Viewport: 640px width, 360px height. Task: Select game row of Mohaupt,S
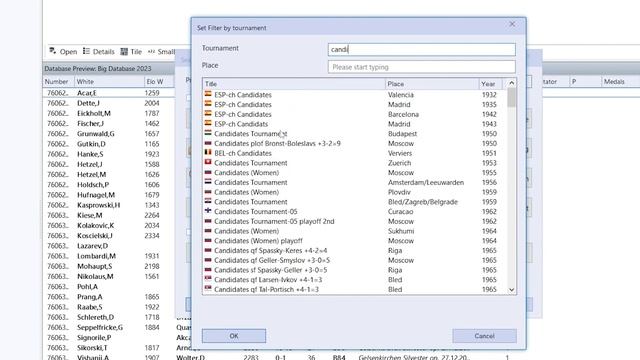109,267
